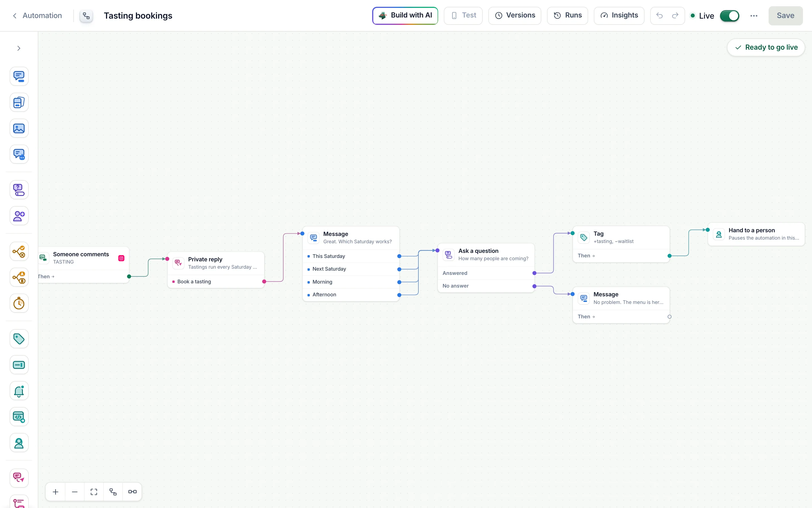
Task: Click the Book a tasting button row
Action: pos(216,282)
